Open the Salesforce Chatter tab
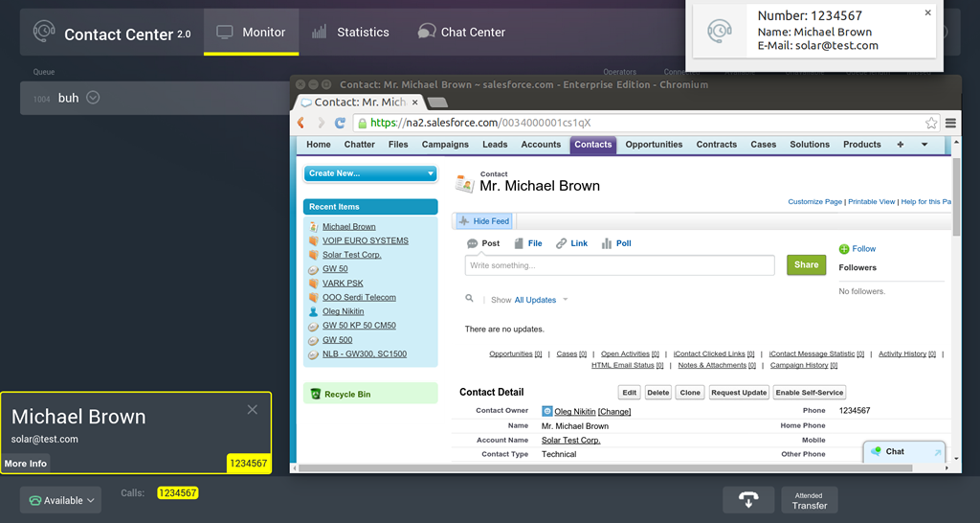This screenshot has width=980, height=523. point(360,145)
